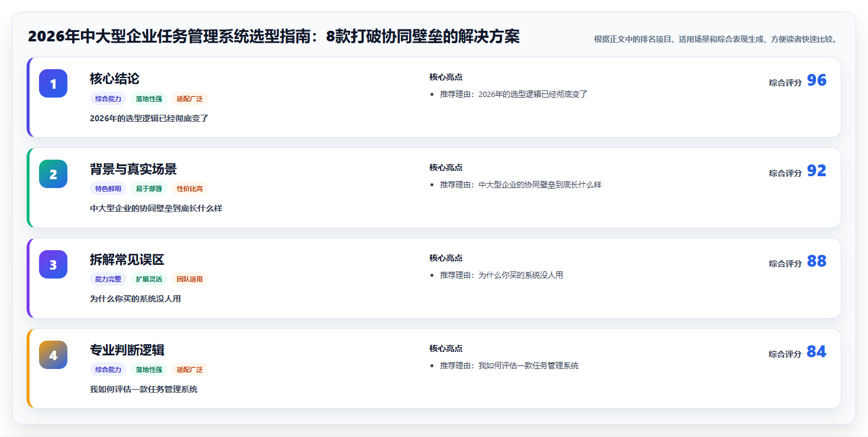Click 核心亮点 label in the 背景与真实场景 card
Image resolution: width=868 pixels, height=437 pixels.
(x=446, y=167)
